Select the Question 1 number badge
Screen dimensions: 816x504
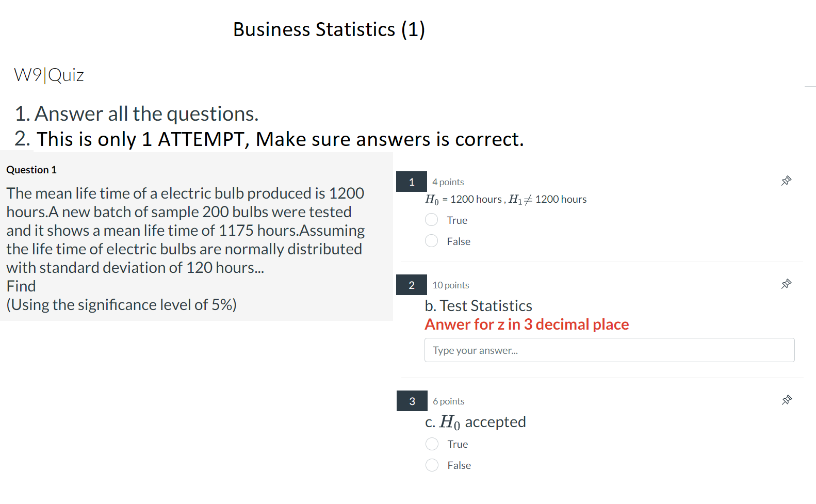tap(411, 181)
